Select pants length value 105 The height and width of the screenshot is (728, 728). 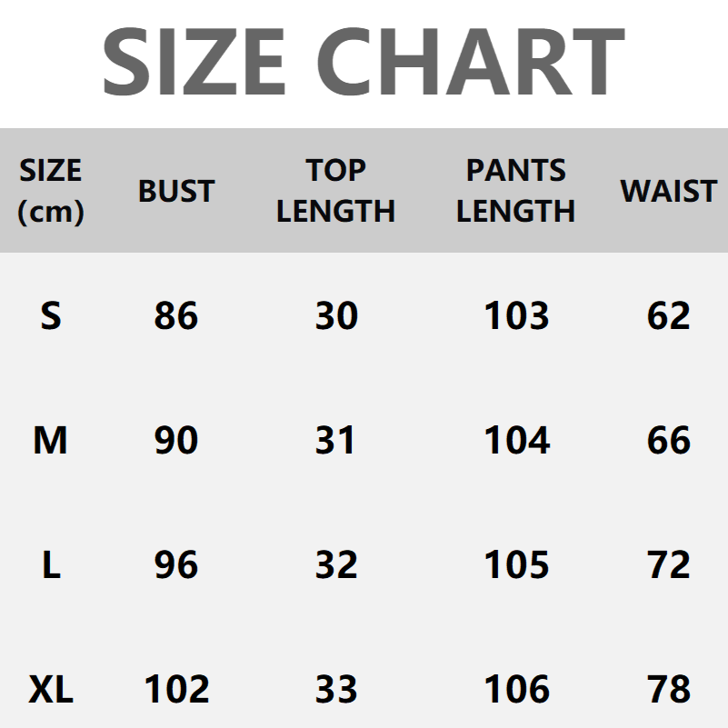(516, 565)
